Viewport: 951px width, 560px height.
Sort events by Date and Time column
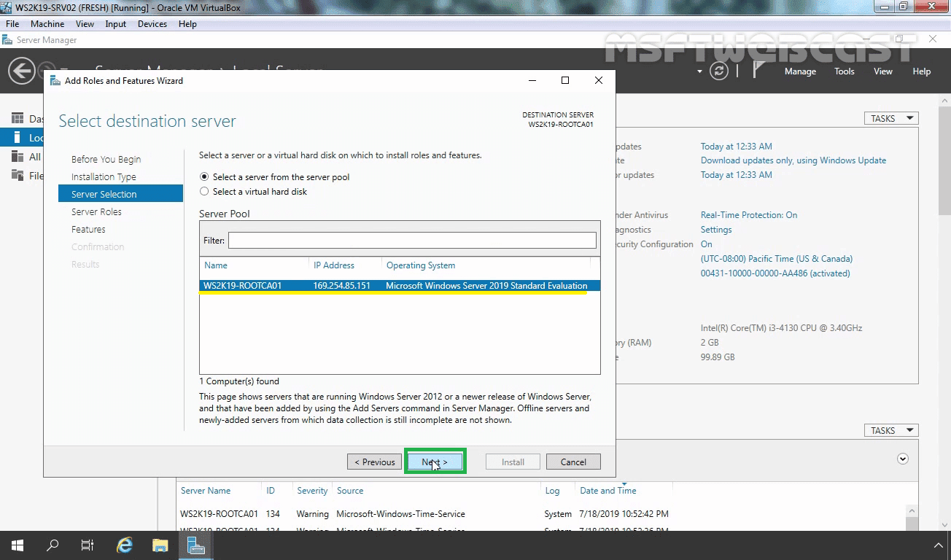pyautogui.click(x=608, y=491)
